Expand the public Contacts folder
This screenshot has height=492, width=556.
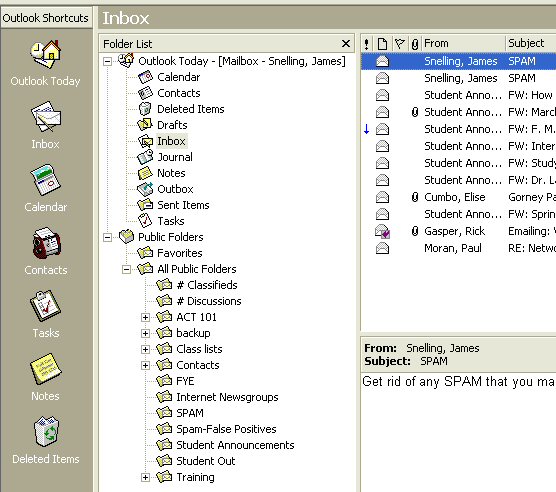coord(145,365)
